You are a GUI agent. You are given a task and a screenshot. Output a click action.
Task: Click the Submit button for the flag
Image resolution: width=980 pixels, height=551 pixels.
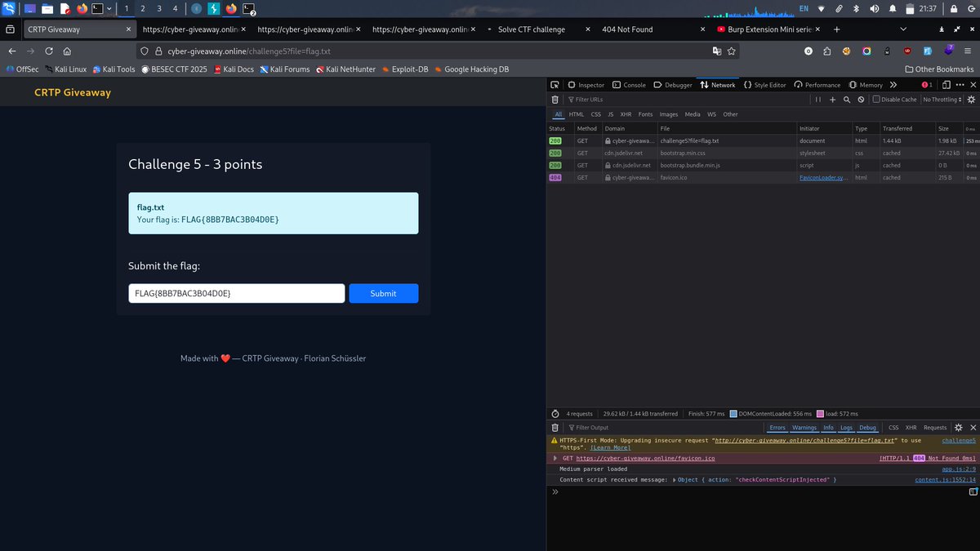tap(384, 292)
